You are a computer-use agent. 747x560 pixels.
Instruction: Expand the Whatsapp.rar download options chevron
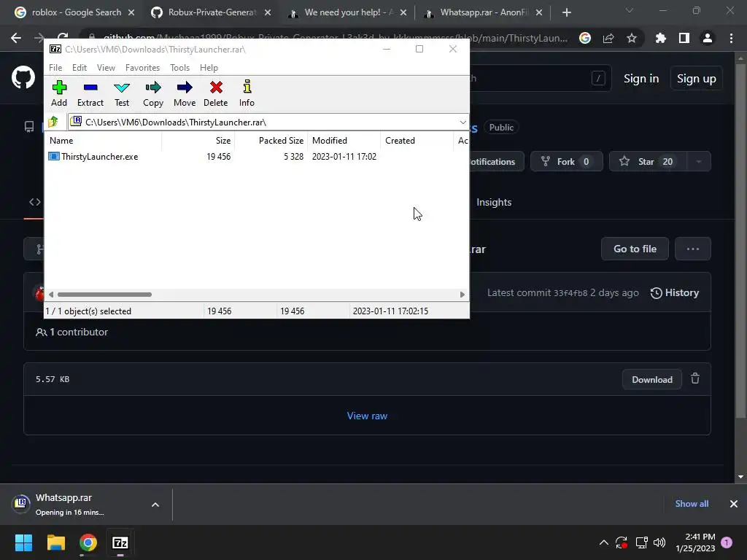[155, 505]
